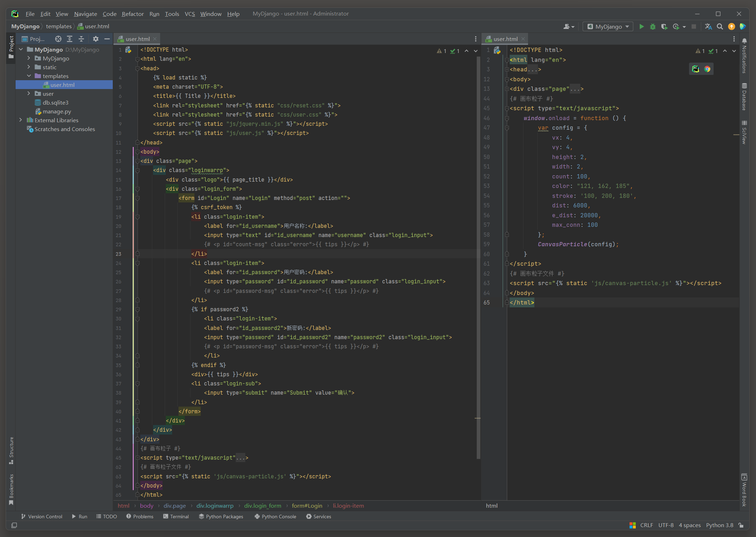Open the Problems tool window

click(140, 517)
